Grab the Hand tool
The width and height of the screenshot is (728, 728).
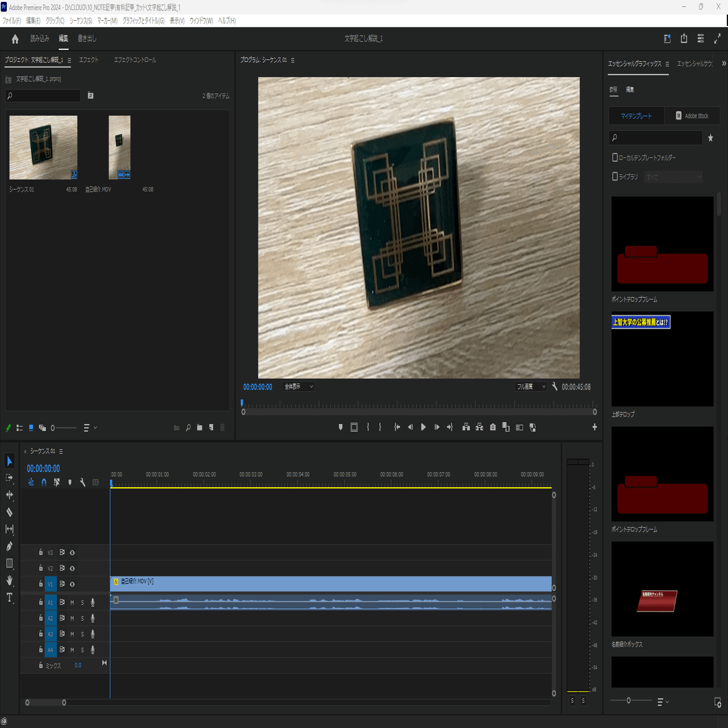[9, 580]
